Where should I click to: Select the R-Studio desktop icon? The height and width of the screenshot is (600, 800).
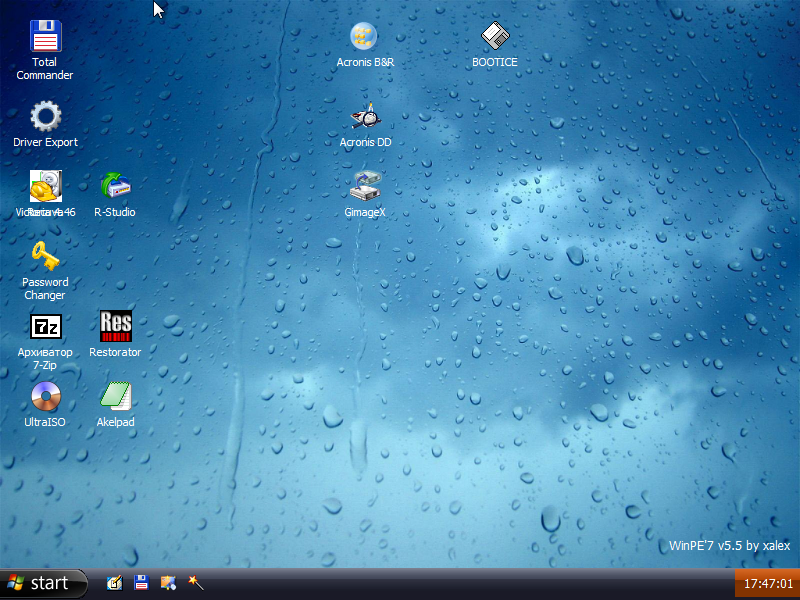click(x=115, y=186)
